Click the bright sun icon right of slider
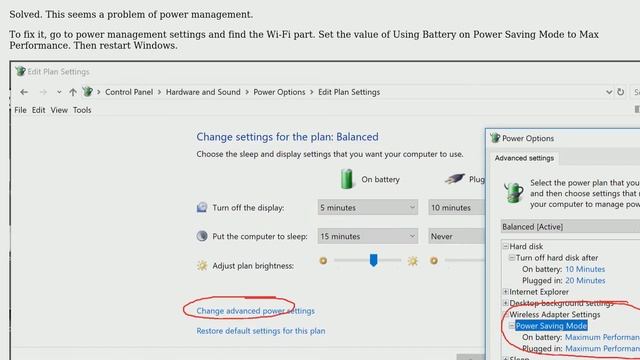The width and height of the screenshot is (640, 360). pyautogui.click(x=413, y=260)
